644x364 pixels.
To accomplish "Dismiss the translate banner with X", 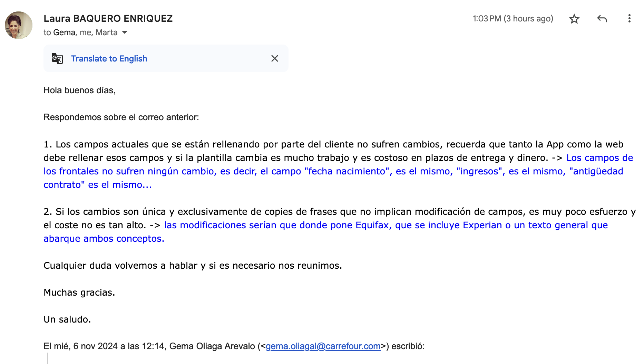I will click(274, 58).
